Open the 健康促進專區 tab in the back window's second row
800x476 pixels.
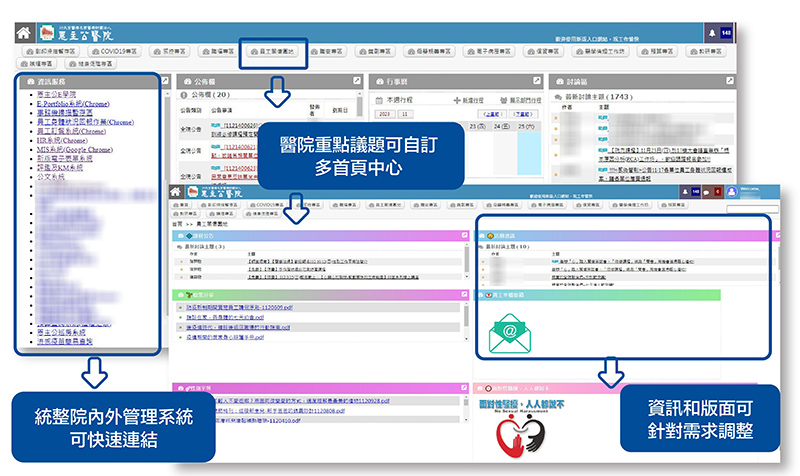pos(91,64)
